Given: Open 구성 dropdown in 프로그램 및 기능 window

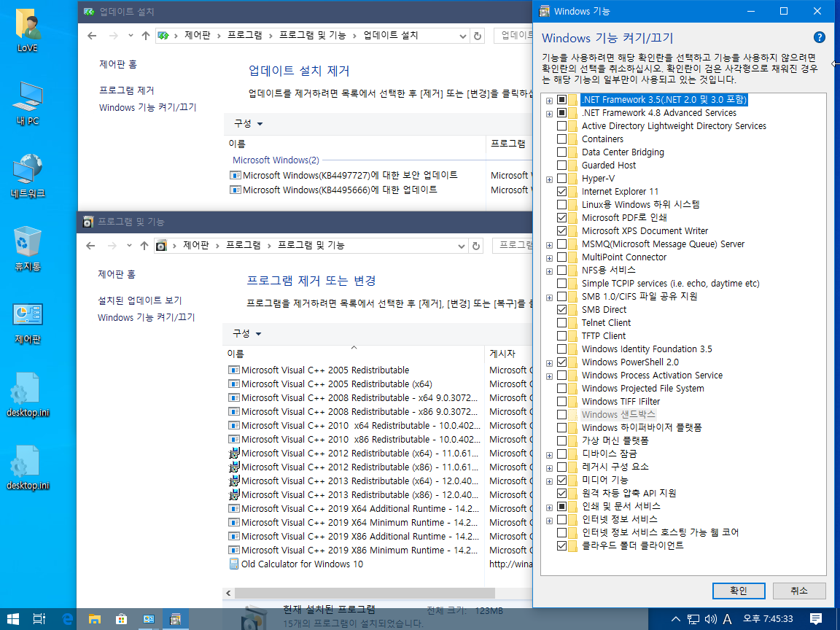Looking at the screenshot, I should (246, 334).
